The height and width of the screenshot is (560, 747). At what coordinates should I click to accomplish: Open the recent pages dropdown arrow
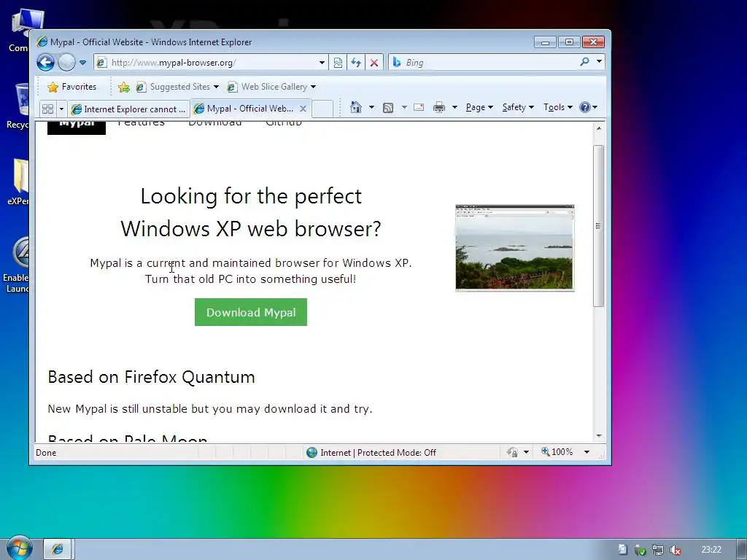[x=82, y=63]
